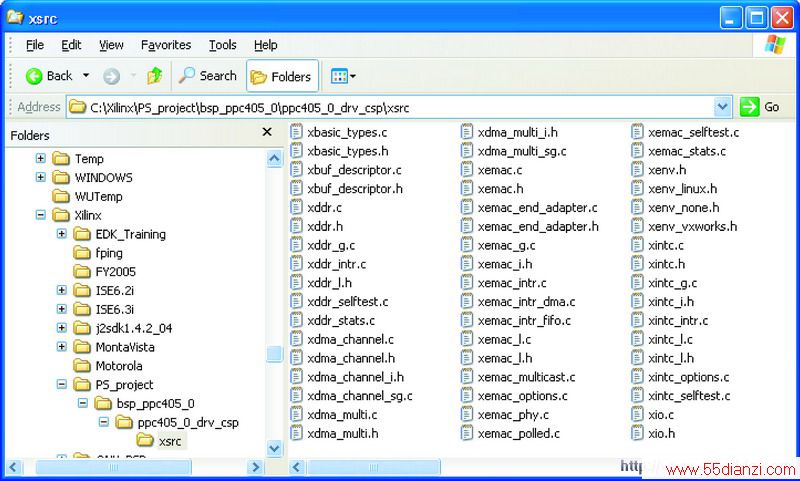This screenshot has width=800, height=481.
Task: Open the Help menu
Action: tap(265, 45)
